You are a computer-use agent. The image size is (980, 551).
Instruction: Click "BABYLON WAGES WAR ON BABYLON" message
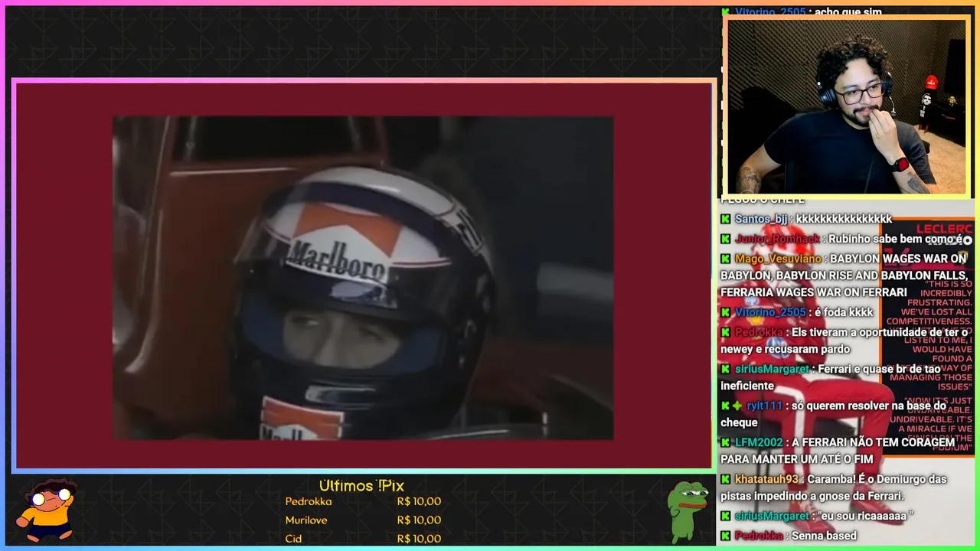pos(844,275)
